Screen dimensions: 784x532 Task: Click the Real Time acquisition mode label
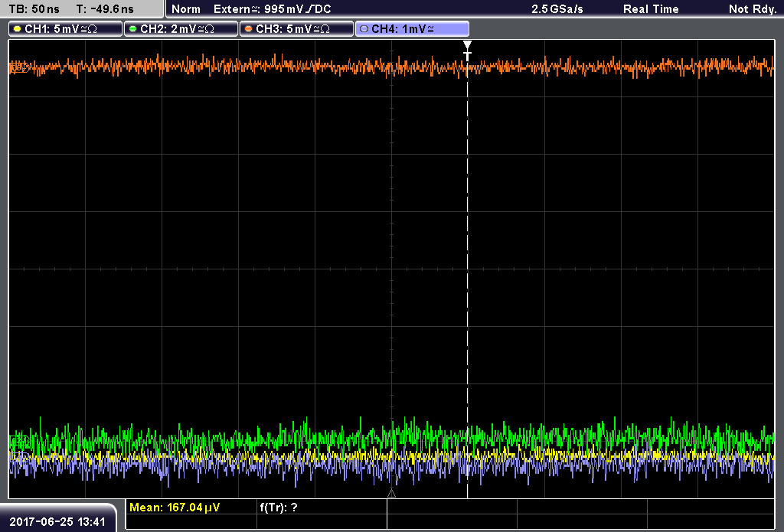651,9
